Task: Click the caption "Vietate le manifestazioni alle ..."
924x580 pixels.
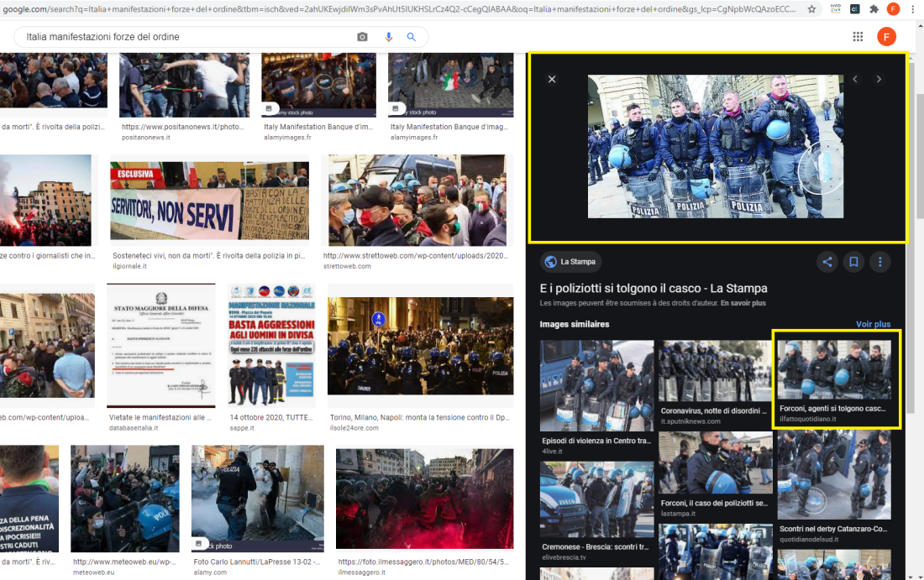Action: [160, 417]
